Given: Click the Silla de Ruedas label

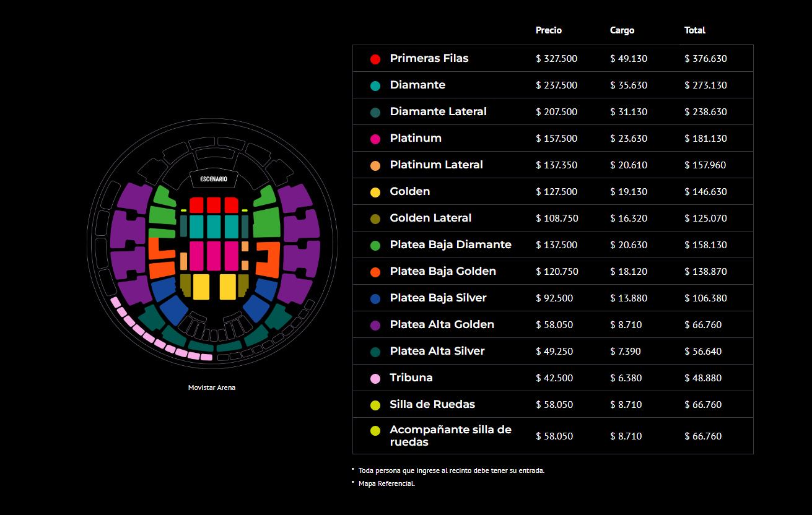Looking at the screenshot, I should (432, 404).
